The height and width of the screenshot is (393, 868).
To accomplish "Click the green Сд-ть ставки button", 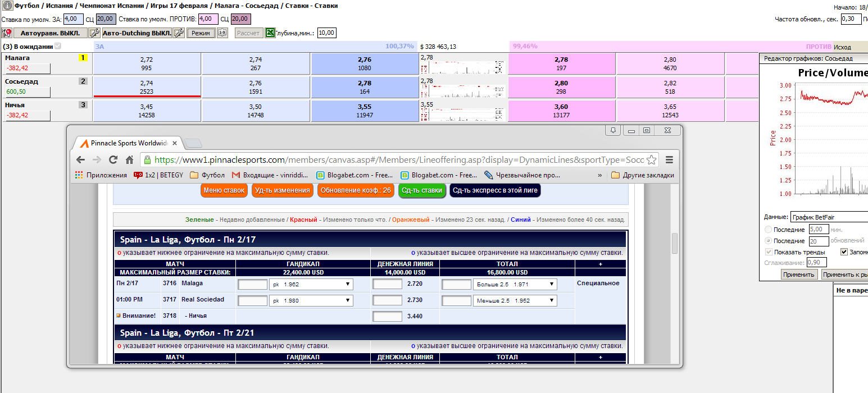I will 422,190.
